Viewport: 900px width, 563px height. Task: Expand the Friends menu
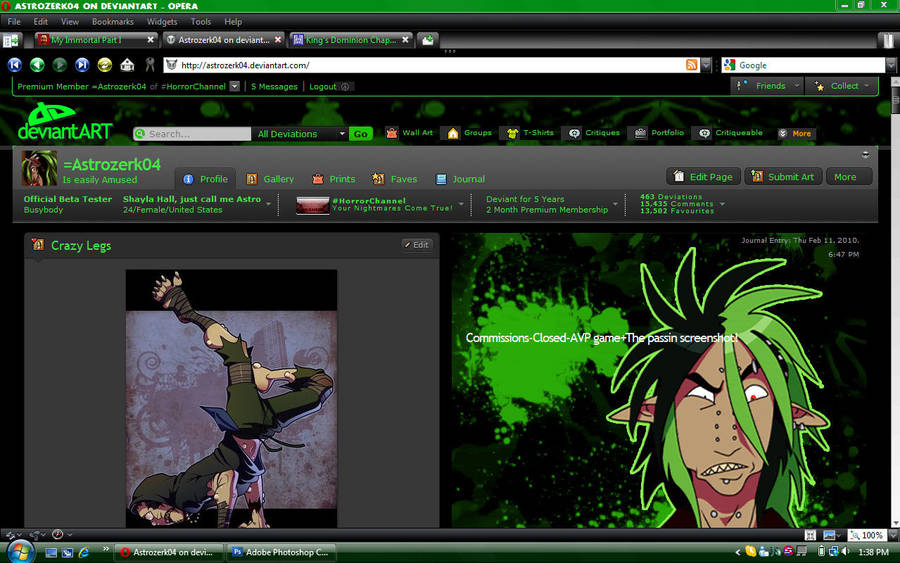click(x=768, y=86)
